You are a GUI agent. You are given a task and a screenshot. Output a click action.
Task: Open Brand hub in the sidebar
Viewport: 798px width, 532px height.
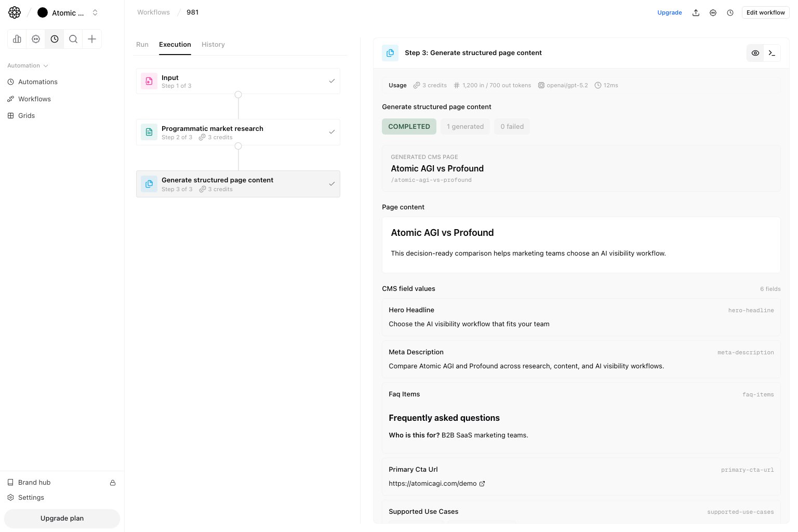(34, 482)
